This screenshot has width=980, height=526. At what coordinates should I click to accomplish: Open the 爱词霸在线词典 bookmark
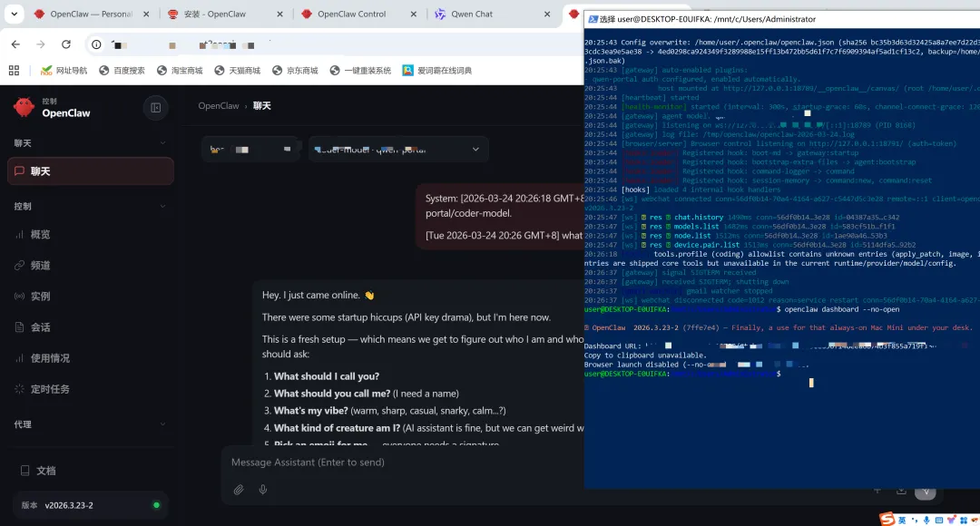(436, 71)
